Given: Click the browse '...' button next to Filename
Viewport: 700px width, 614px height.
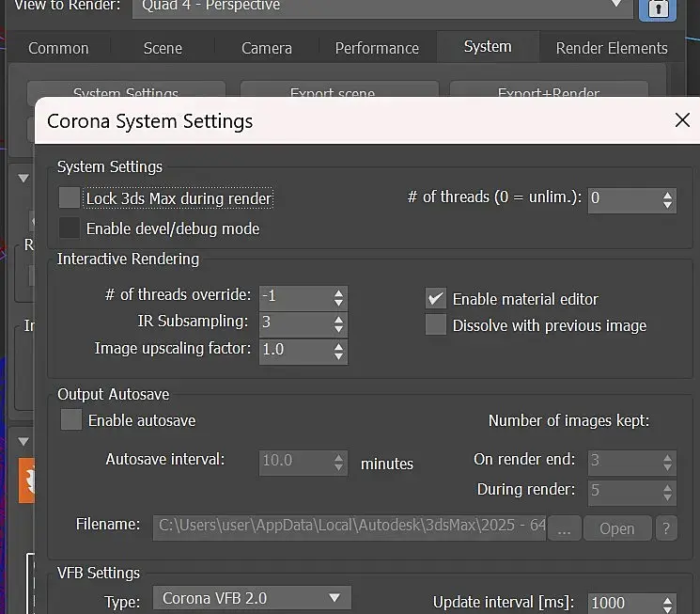Looking at the screenshot, I should 563,527.
